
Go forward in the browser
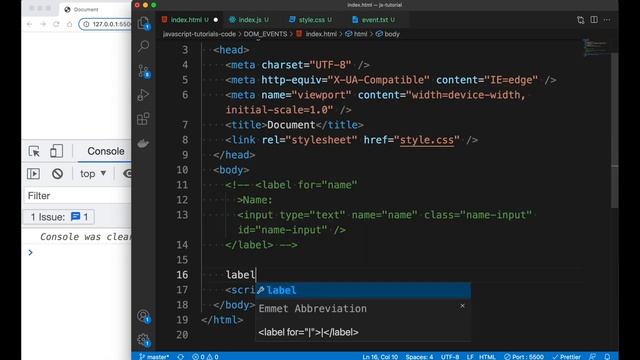[x=43, y=24]
